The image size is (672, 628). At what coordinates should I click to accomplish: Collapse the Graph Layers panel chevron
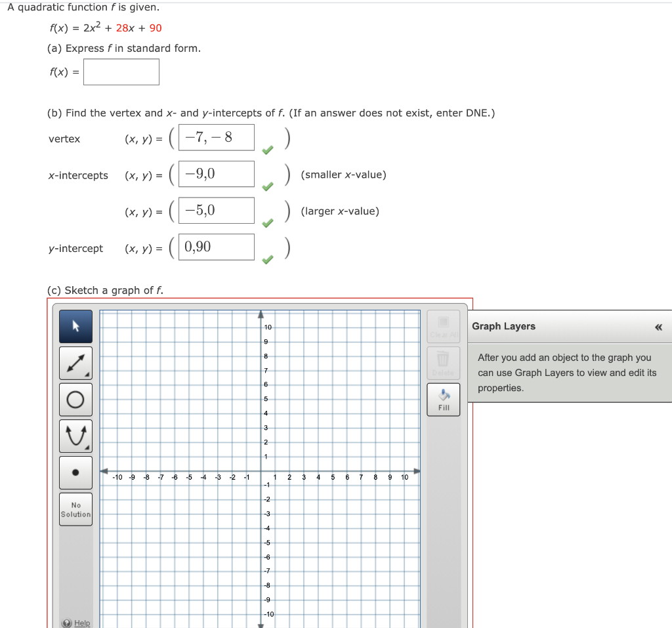click(658, 326)
